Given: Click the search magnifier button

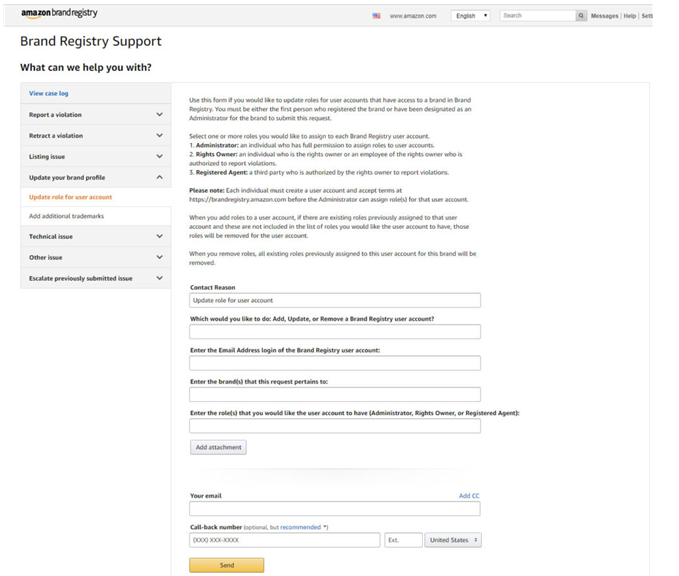Looking at the screenshot, I should point(581,16).
